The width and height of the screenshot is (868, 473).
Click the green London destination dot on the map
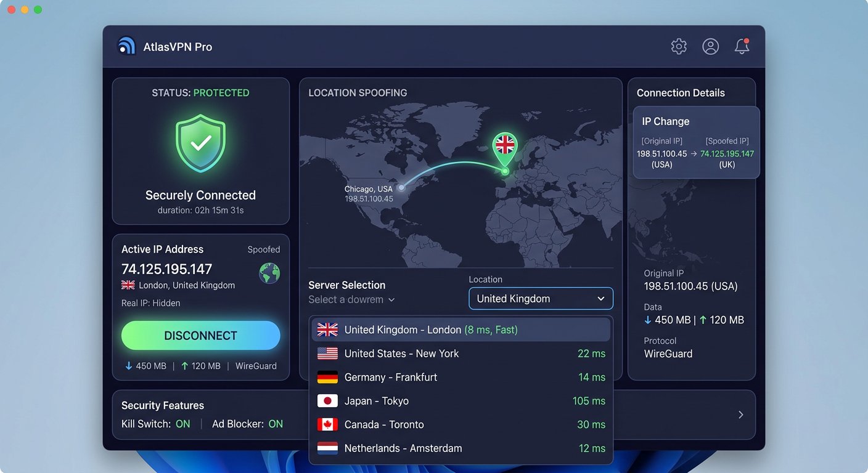pos(505,171)
